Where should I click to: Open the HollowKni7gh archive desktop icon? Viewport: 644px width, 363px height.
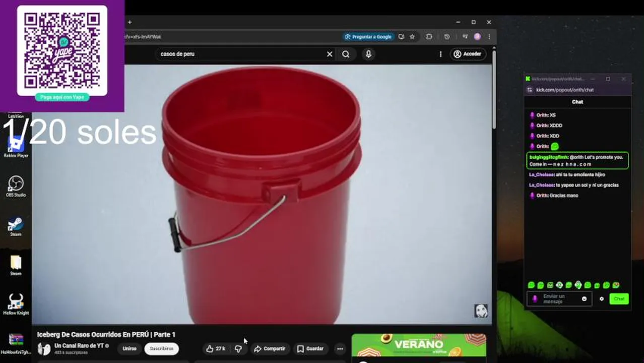[x=16, y=343]
